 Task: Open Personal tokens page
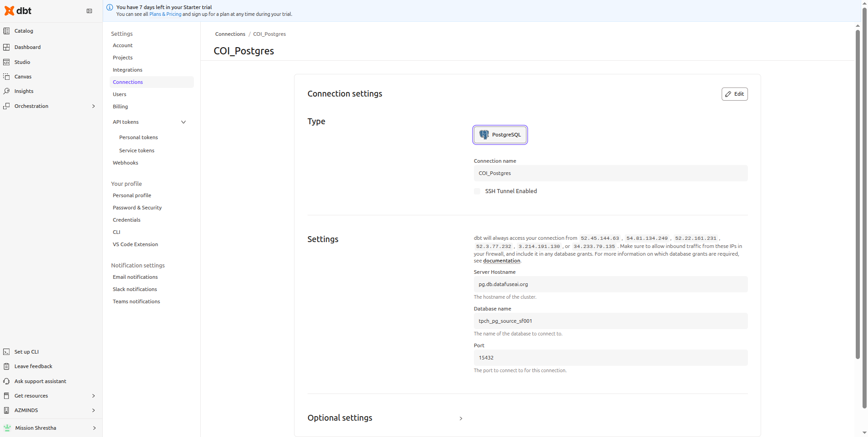pos(139,137)
